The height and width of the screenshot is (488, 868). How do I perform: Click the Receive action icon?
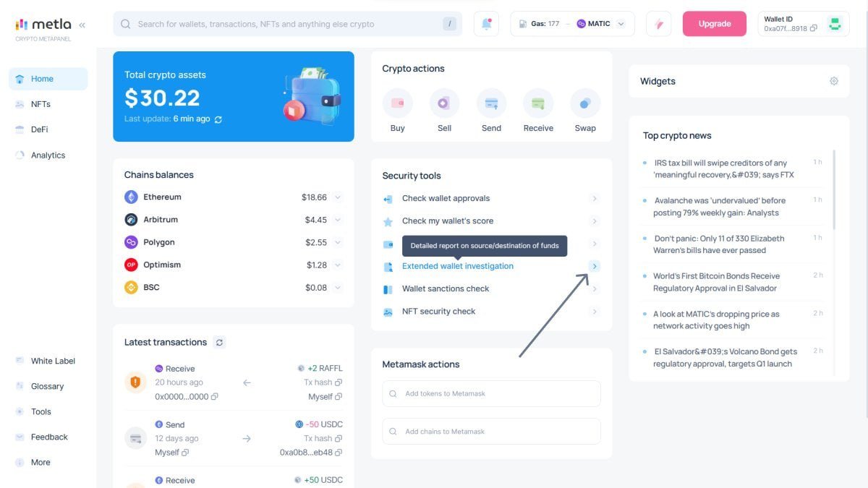[x=538, y=103]
